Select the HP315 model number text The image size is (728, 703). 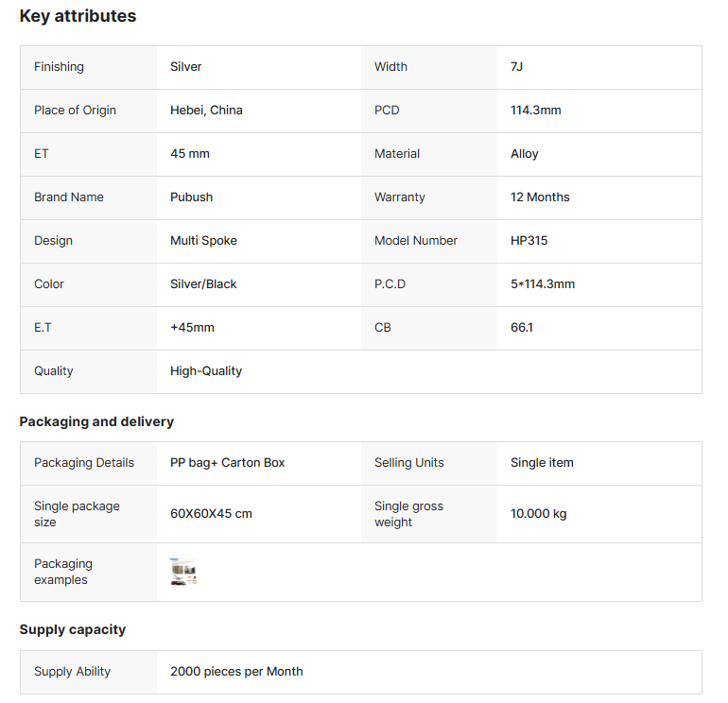click(x=529, y=241)
